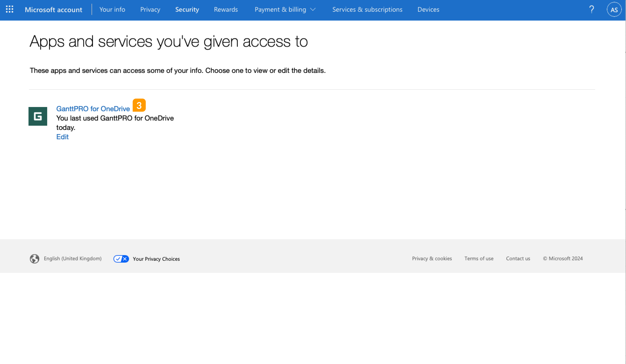Toggle the privacy choices checkmark control
Viewport: 626px width, 364px height.
pyautogui.click(x=118, y=259)
